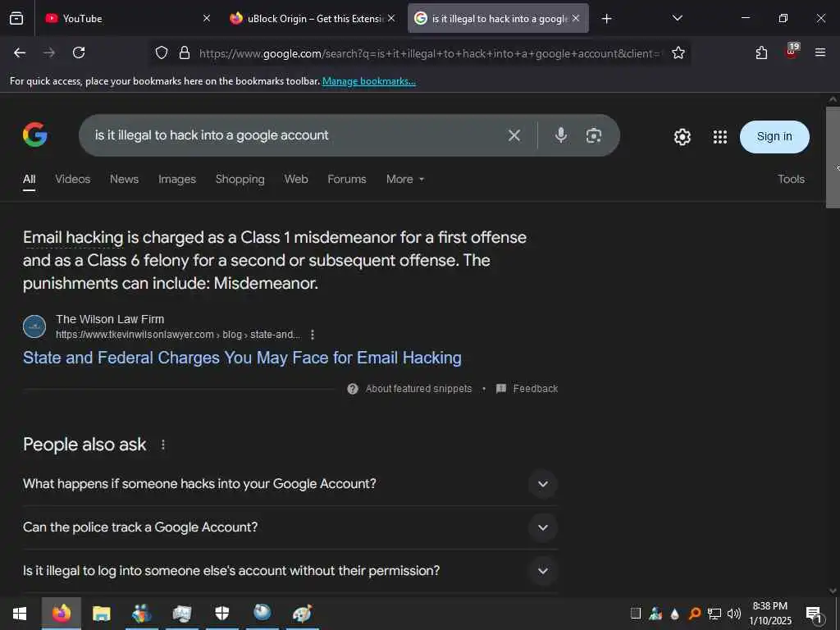Open Windows notification center

[815, 615]
